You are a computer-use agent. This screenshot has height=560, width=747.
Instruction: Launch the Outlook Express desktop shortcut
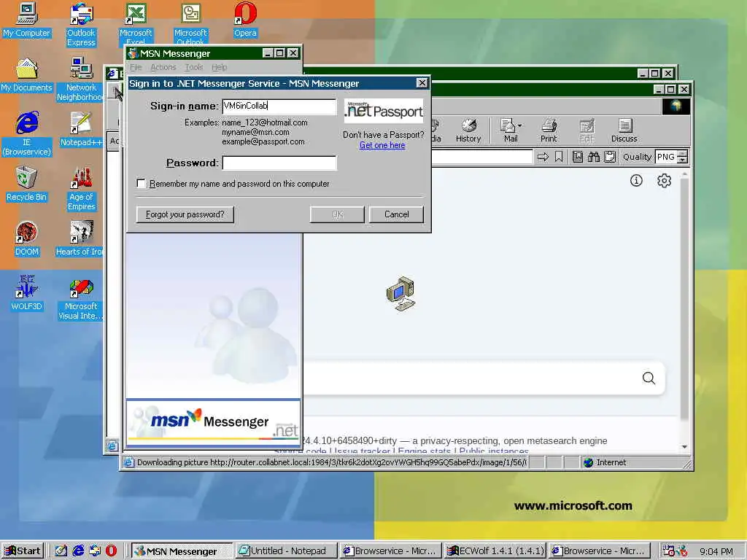81,25
